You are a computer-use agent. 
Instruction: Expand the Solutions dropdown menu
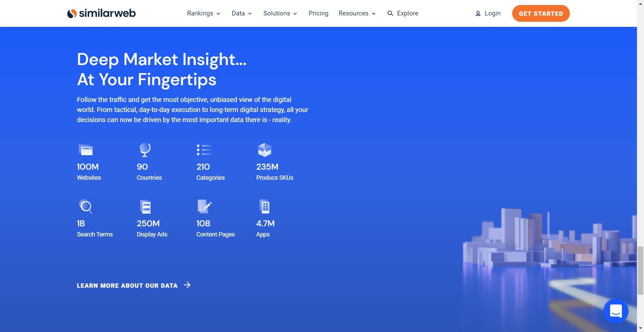click(280, 13)
